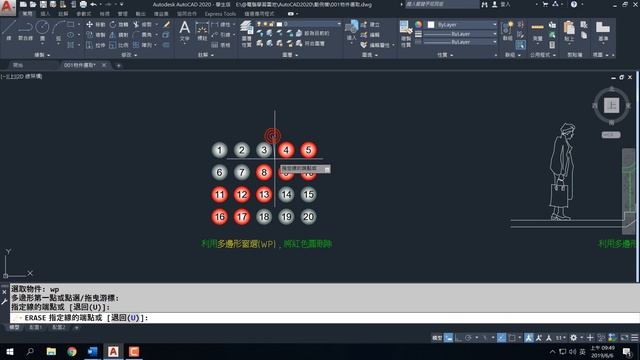The width and height of the screenshot is (640, 360).
Task: Expand the Modify panel
Action: point(129,55)
